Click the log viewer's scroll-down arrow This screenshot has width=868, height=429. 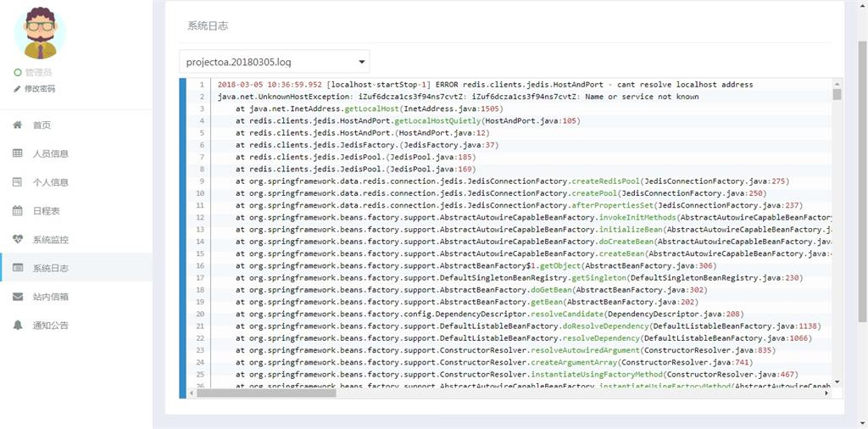837,382
